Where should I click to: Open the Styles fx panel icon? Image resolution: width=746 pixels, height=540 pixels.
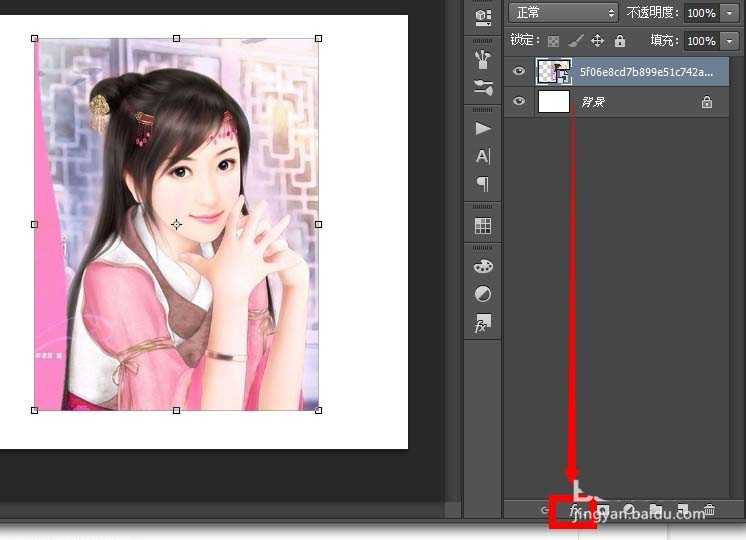[483, 325]
